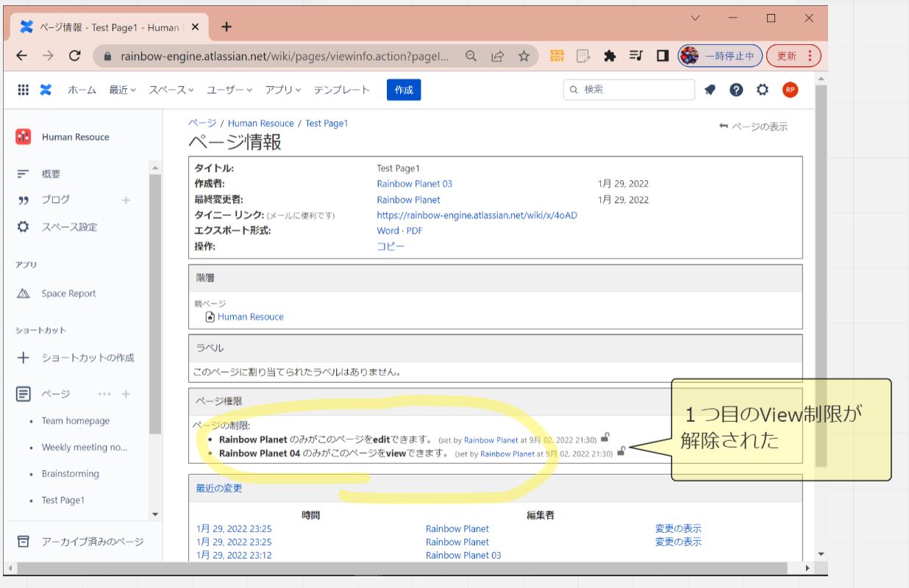Open the browser Extensions puzzle icon
Screen dimensions: 909x588
click(610, 56)
